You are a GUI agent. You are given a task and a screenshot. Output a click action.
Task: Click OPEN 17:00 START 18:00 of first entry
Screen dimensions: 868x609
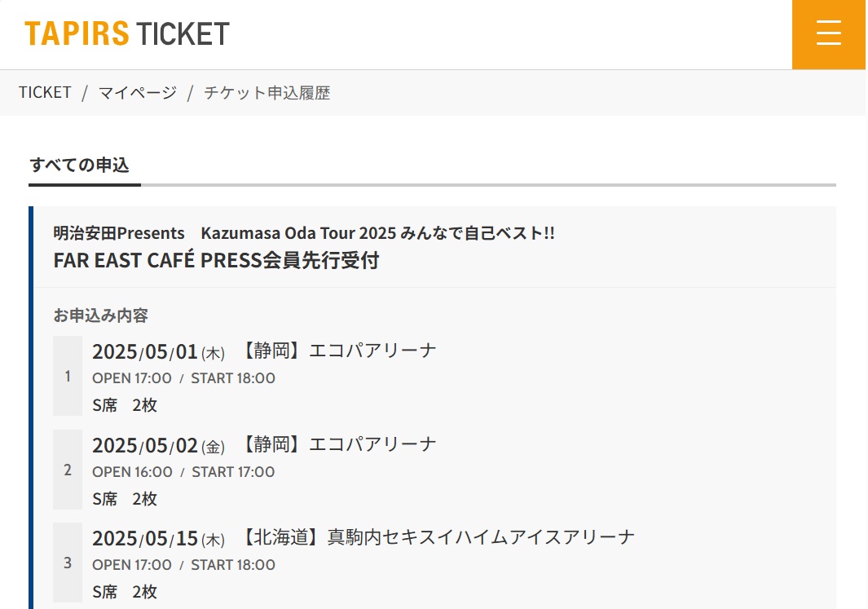click(183, 378)
